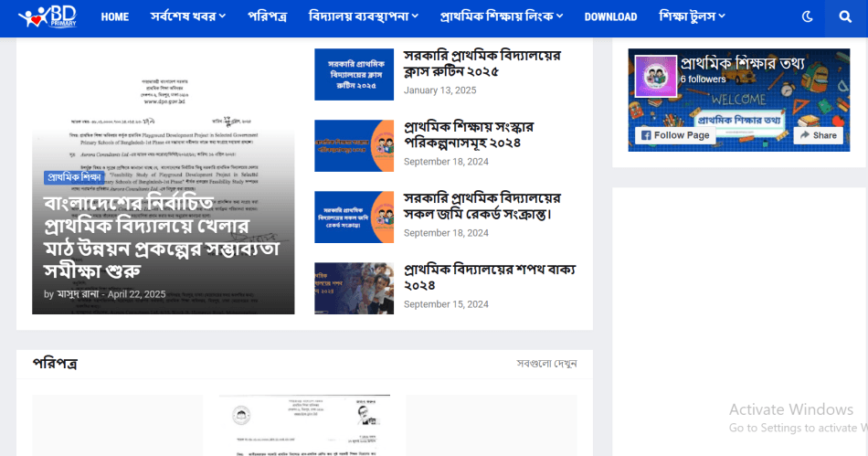Viewport: 868px width, 456px height.
Task: Open author মাসুদ রানা profile link
Action: point(79,294)
